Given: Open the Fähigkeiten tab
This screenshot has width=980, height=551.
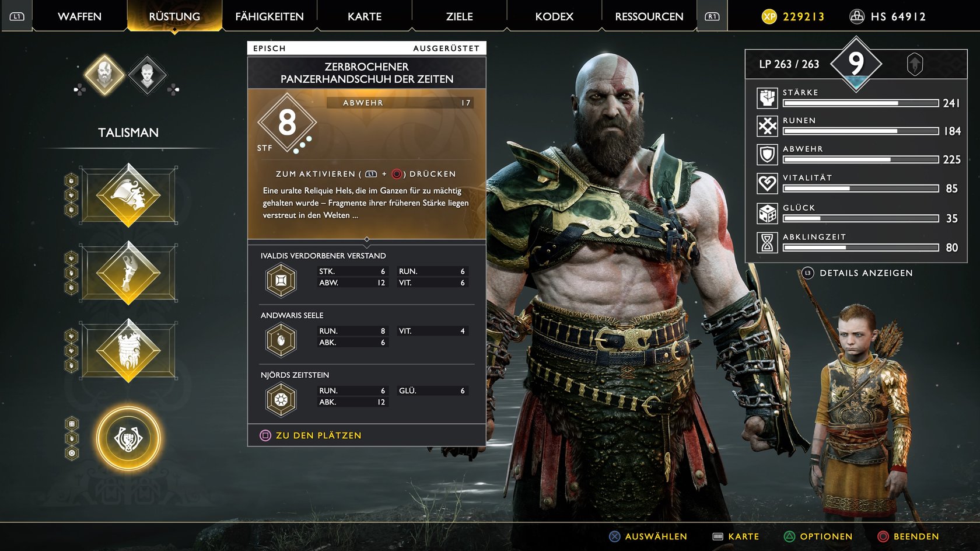Looking at the screenshot, I should click(269, 16).
